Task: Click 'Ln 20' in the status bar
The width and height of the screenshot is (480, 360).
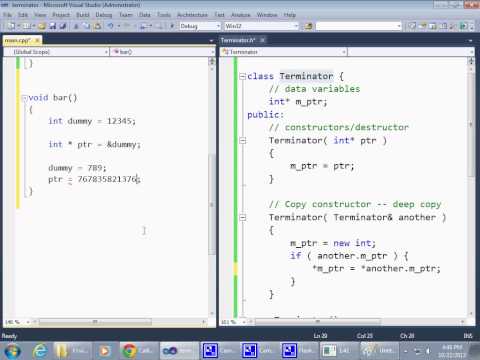Action: [320, 336]
